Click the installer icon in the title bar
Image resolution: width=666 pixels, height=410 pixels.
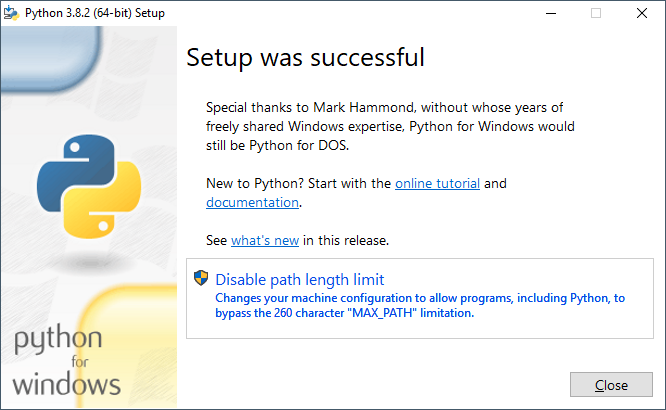click(x=11, y=13)
